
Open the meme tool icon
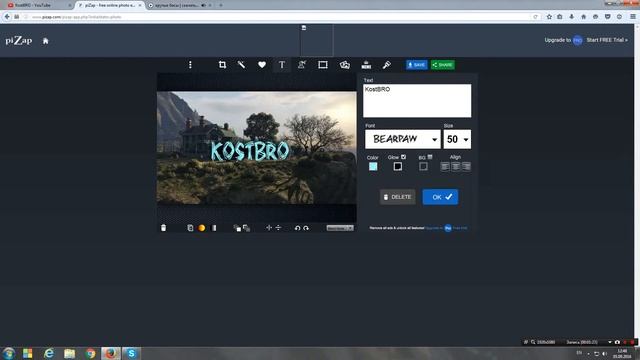[366, 65]
